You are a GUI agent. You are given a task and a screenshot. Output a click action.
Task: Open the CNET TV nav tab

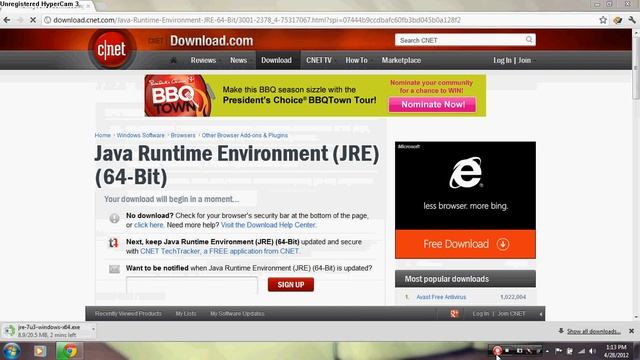(319, 60)
